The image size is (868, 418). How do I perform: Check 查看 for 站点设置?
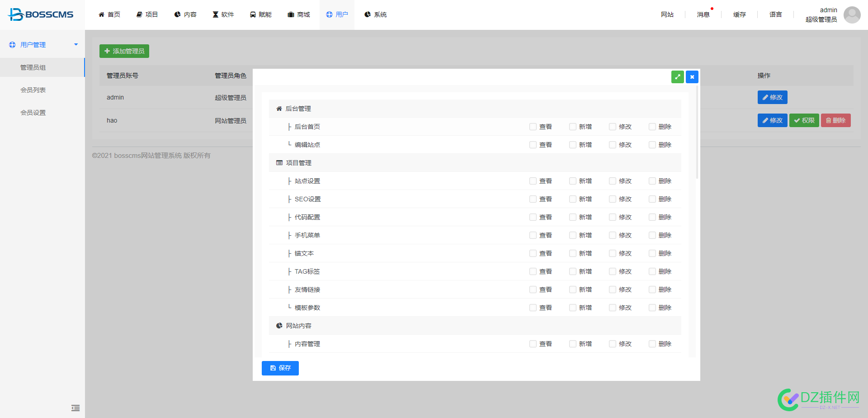533,181
